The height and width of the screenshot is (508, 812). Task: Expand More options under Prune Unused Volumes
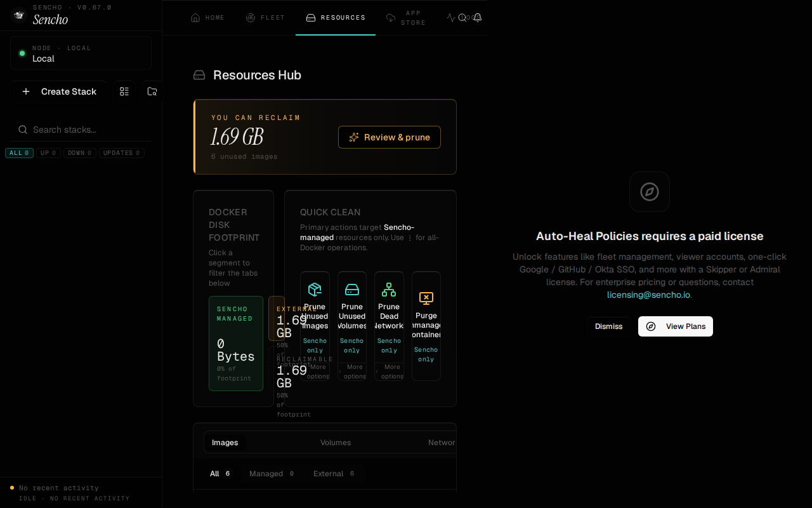tap(352, 371)
